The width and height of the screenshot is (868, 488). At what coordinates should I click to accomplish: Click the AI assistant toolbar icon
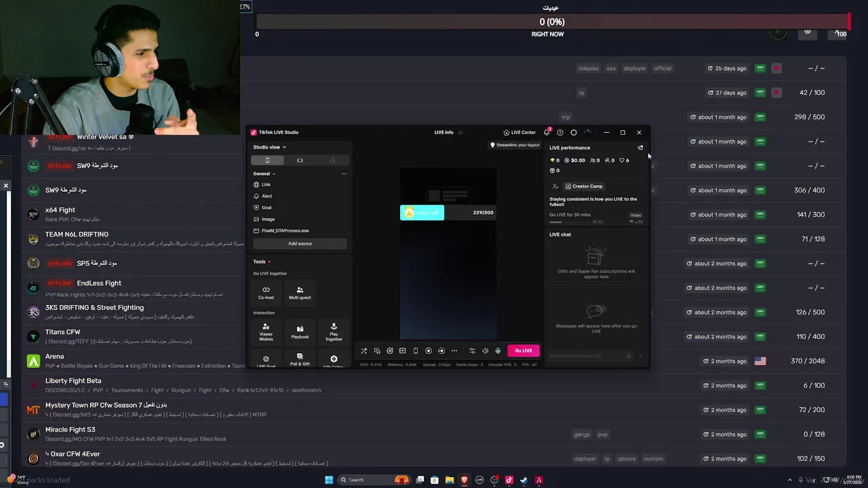pyautogui.click(x=389, y=350)
